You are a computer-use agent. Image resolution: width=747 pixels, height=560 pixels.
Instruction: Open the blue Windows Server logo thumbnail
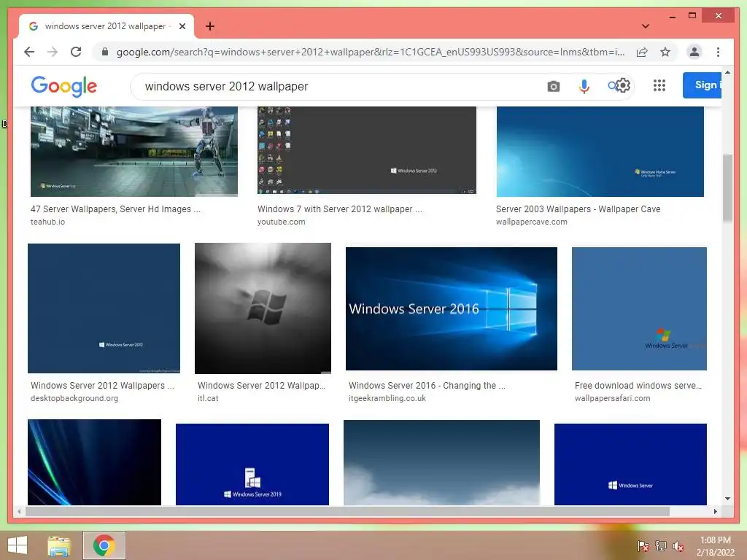click(630, 464)
